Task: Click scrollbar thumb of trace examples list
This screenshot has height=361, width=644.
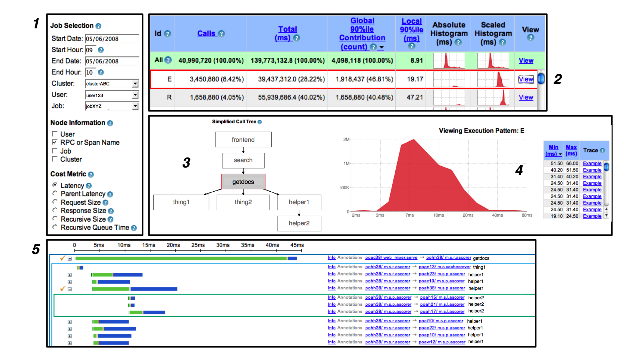Action: pos(606,167)
